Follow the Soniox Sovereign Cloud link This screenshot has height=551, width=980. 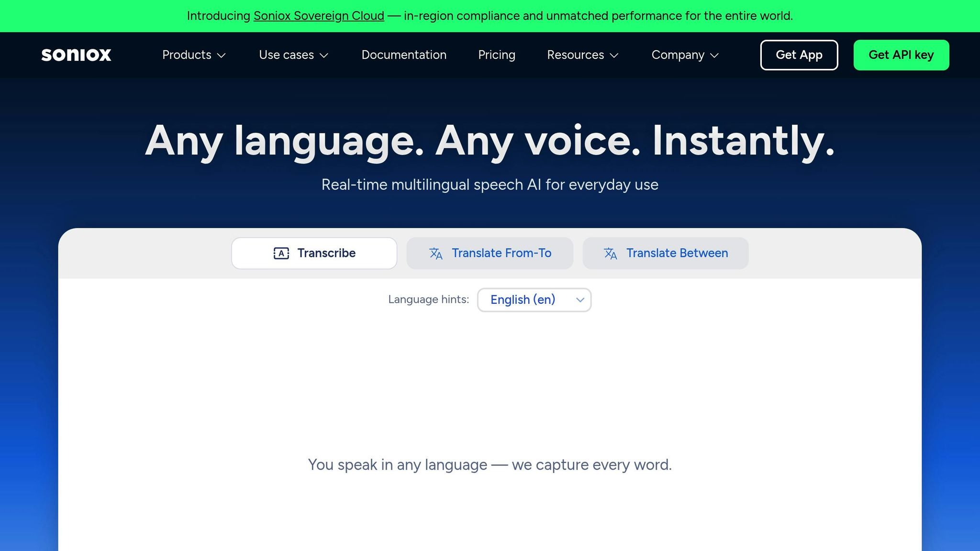[x=319, y=16]
